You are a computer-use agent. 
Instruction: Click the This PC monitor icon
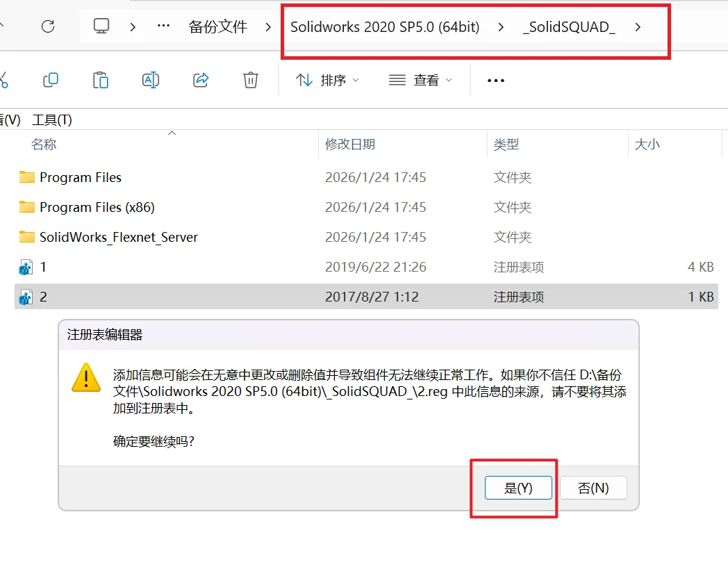tap(101, 26)
